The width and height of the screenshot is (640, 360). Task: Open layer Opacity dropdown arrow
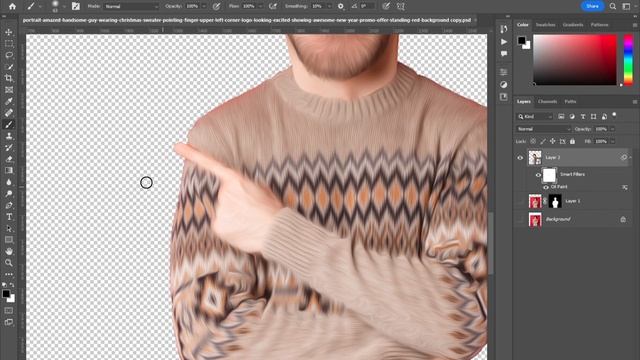(612, 129)
